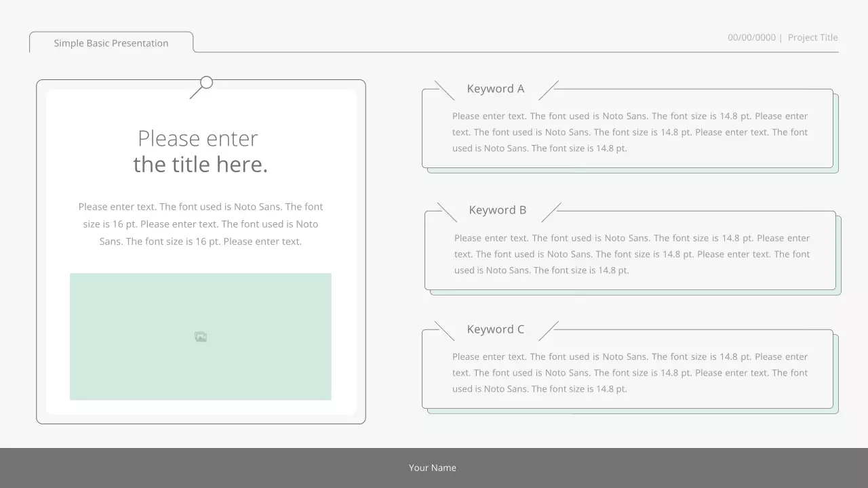The image size is (868, 488).
Task: Select the Keyword A heading
Action: [x=496, y=89]
